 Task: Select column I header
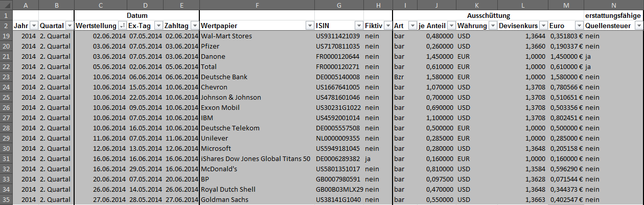coord(405,5)
